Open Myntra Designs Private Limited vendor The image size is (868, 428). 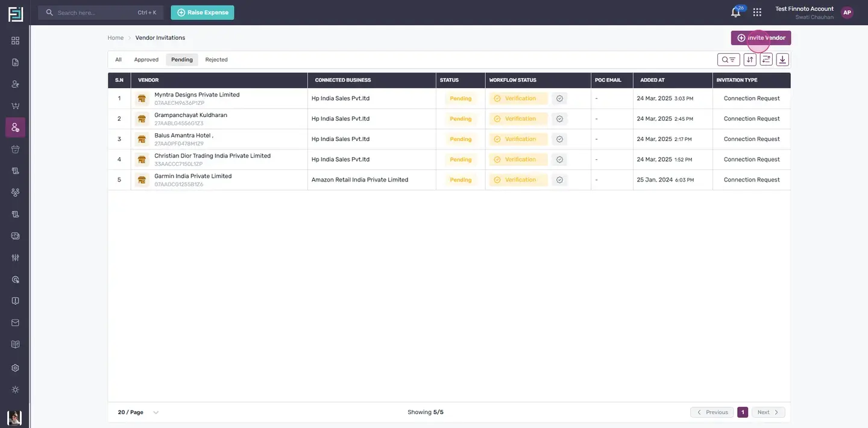[x=197, y=95]
